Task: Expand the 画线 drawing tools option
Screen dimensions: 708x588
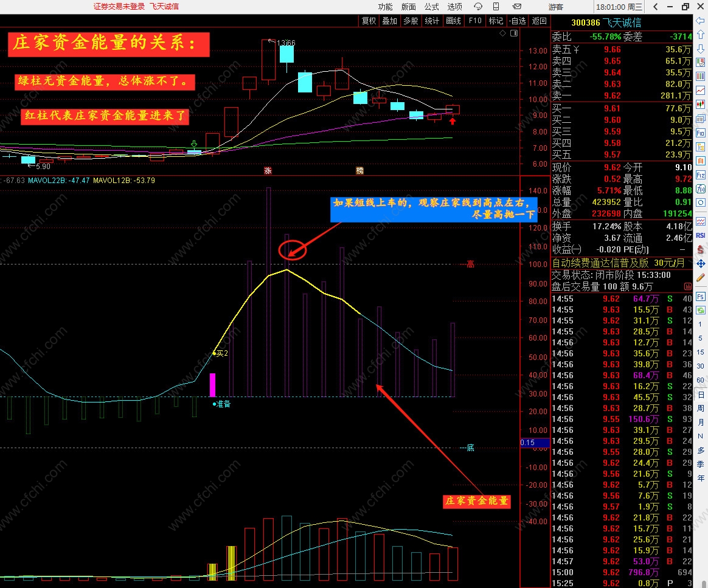Action: click(453, 21)
